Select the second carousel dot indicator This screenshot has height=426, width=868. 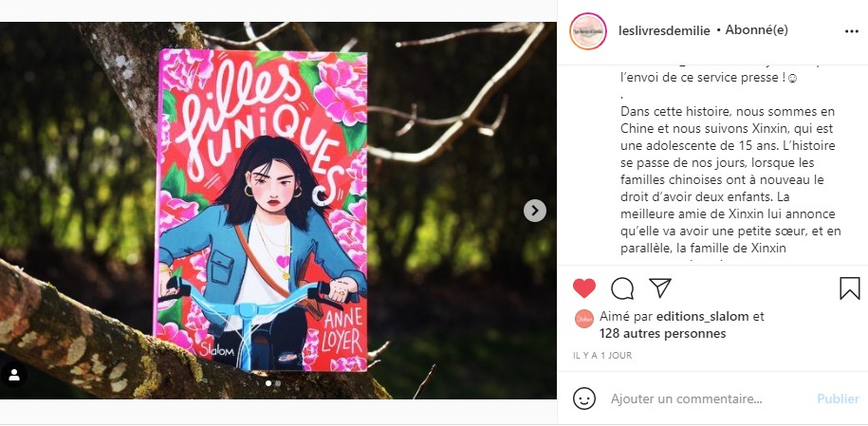[x=278, y=382]
